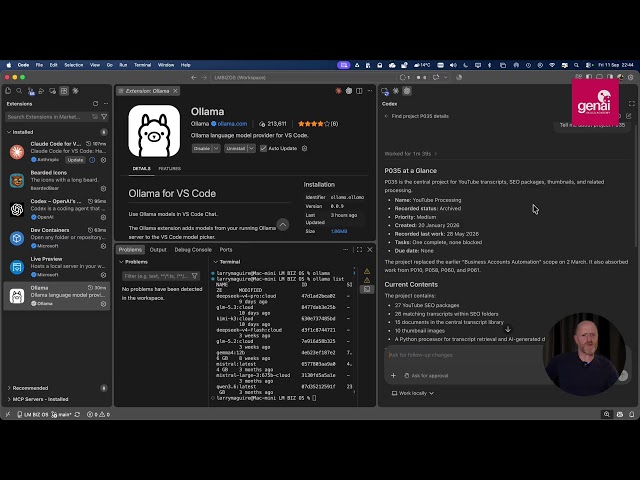The width and height of the screenshot is (640, 480).
Task: Toggle Ask for approval in Codex input
Action: [x=426, y=376]
